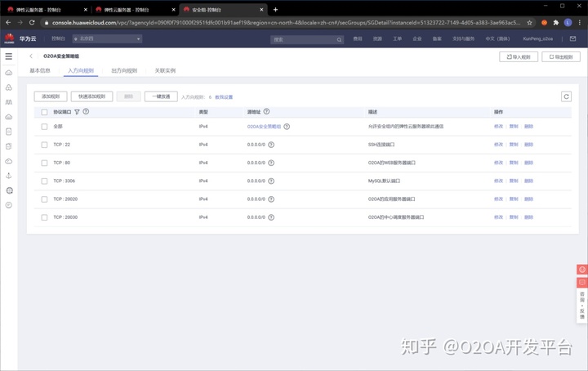Switch to the 基本信息 tab
Viewport: 588px width, 371px height.
click(x=40, y=70)
